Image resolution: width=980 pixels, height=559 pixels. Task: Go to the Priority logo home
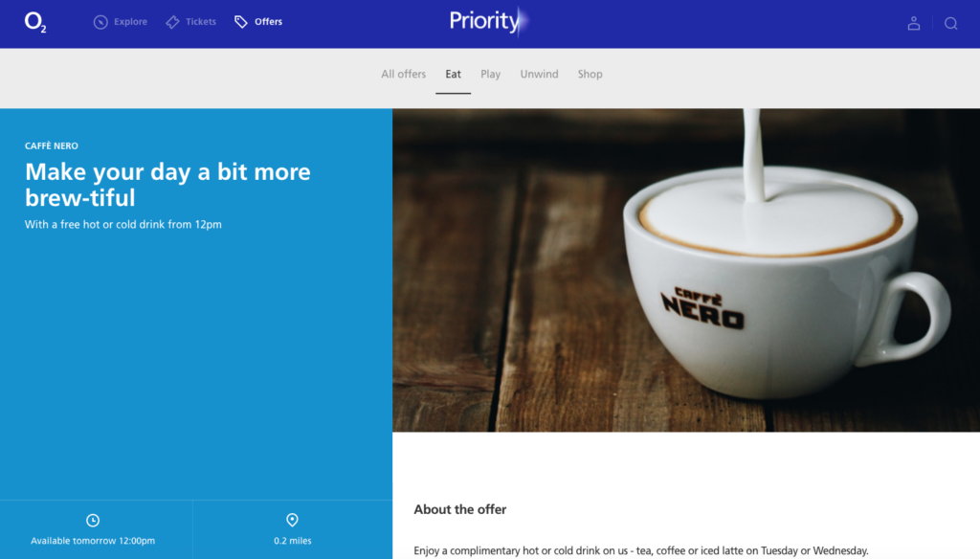pyautogui.click(x=489, y=21)
